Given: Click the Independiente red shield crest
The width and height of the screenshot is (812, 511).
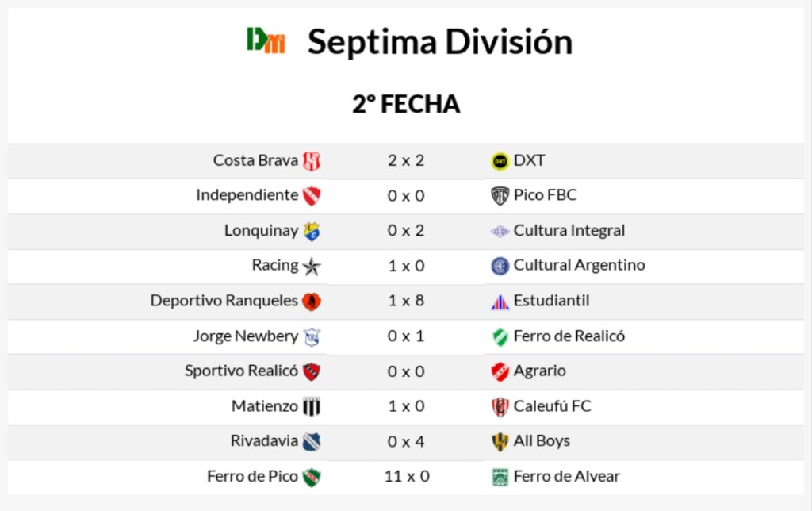Looking at the screenshot, I should [x=312, y=196].
